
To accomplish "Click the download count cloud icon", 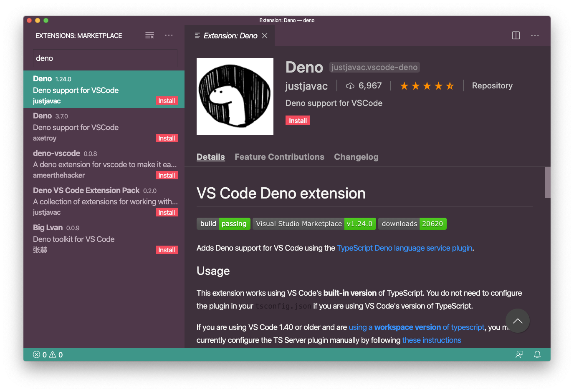I will [350, 86].
